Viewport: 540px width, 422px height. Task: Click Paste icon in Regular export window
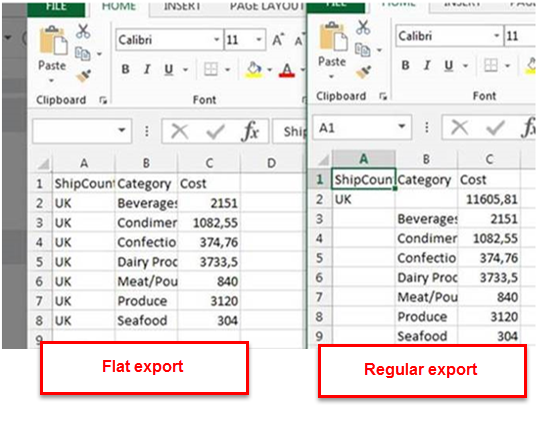coord(333,37)
